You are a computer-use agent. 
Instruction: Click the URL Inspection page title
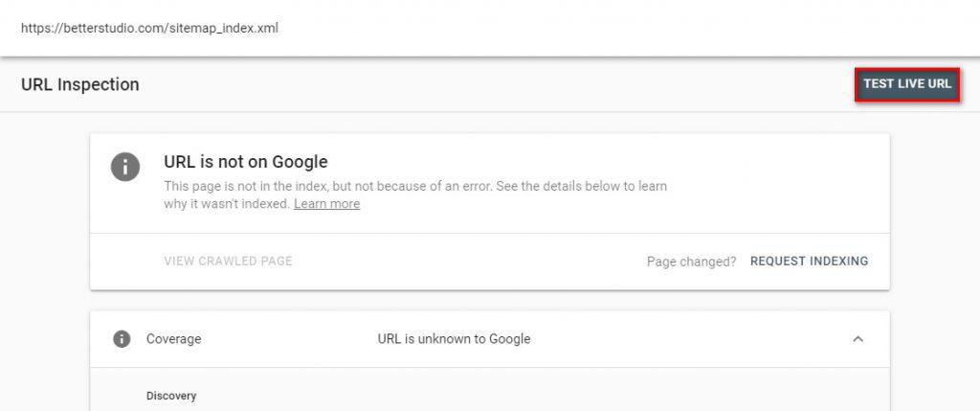[80, 84]
